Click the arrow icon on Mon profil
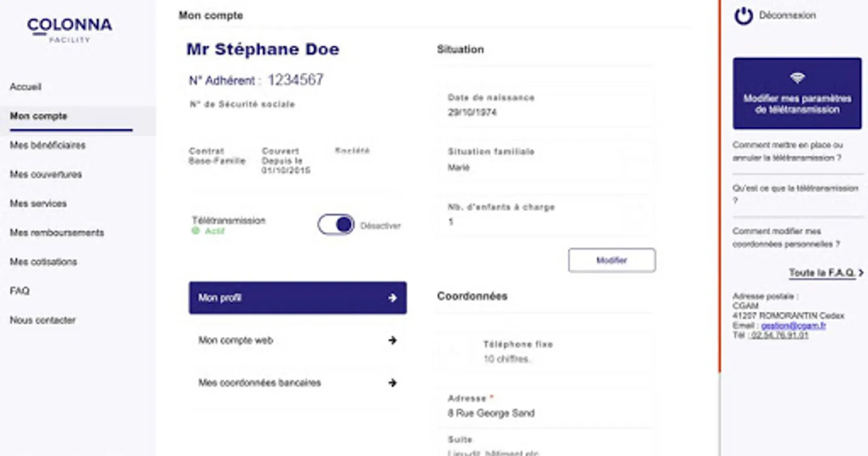868x456 pixels. pyautogui.click(x=392, y=298)
